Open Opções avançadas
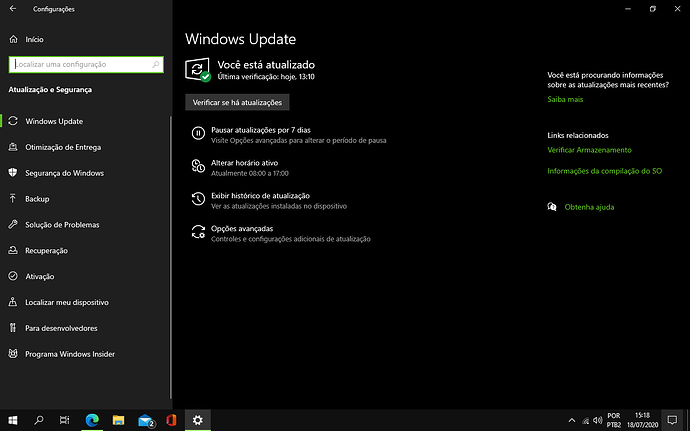Image resolution: width=690 pixels, height=431 pixels. pos(242,228)
